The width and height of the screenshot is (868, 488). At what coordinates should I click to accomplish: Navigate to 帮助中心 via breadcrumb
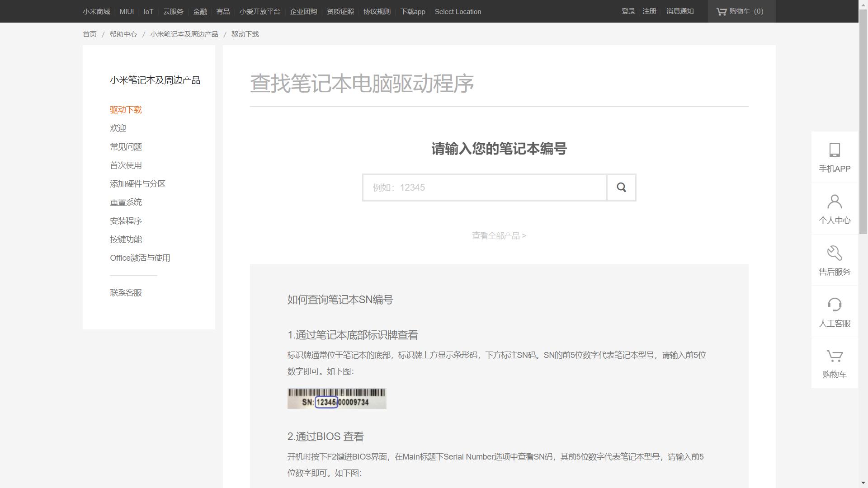123,34
